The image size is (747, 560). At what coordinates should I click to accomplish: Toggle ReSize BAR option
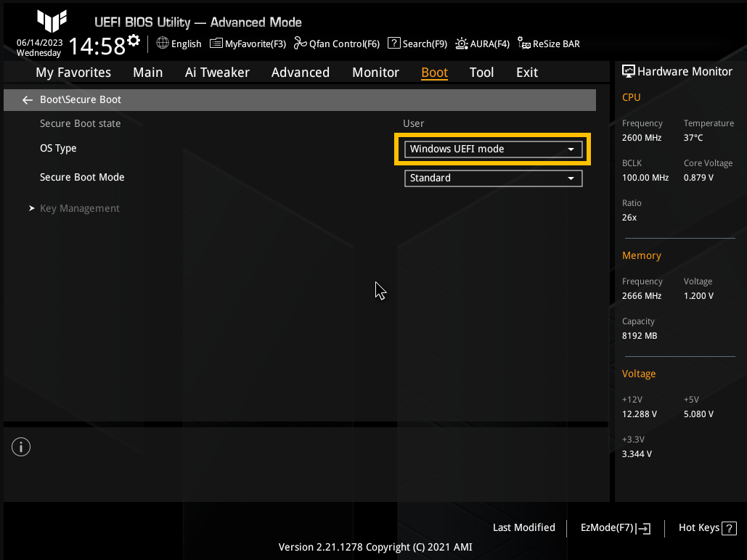pyautogui.click(x=549, y=44)
